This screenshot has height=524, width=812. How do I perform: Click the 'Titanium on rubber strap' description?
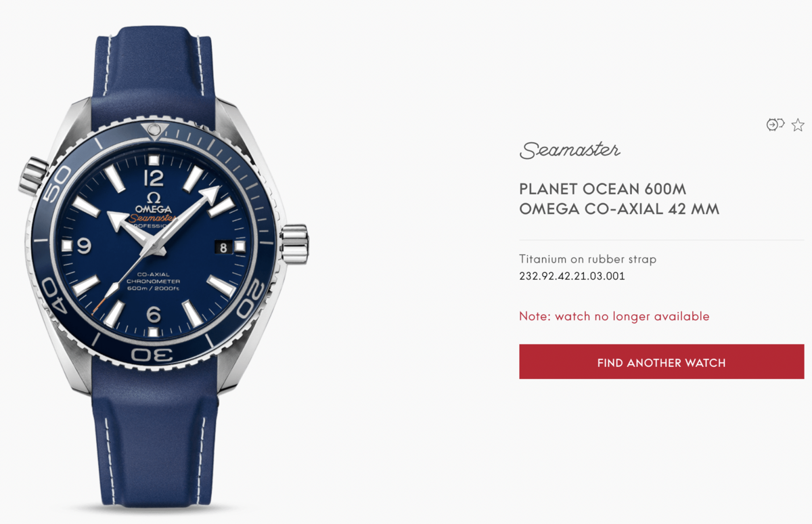587,259
